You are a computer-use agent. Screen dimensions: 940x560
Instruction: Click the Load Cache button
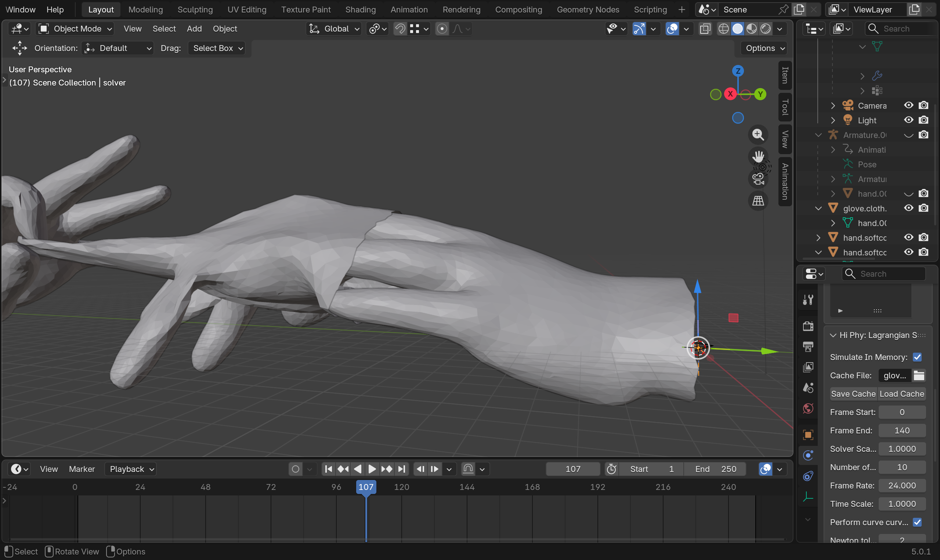pos(901,394)
